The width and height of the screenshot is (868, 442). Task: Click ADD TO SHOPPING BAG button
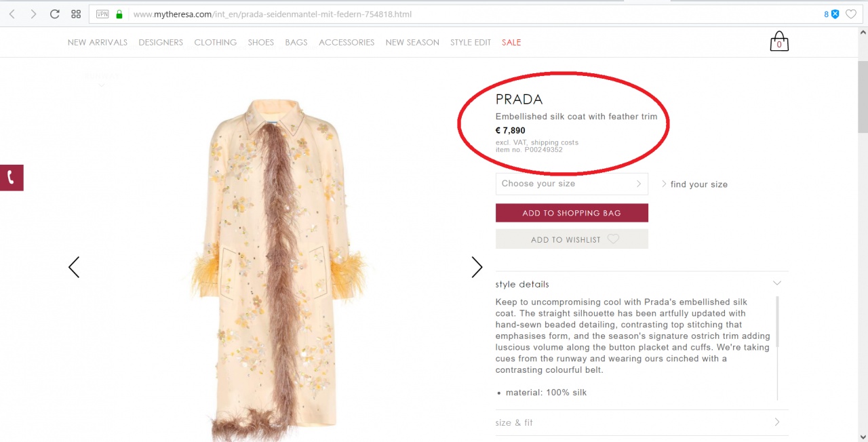(x=572, y=213)
